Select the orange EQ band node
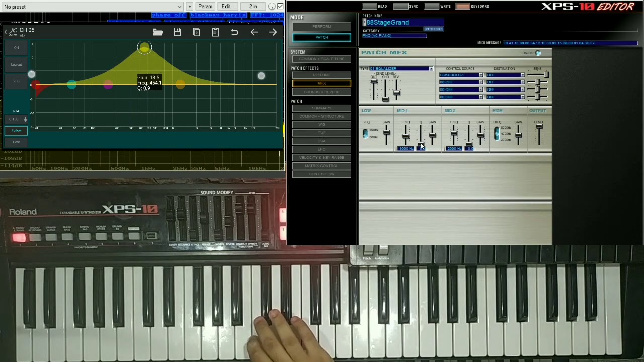The width and height of the screenshot is (644, 362). (x=180, y=85)
